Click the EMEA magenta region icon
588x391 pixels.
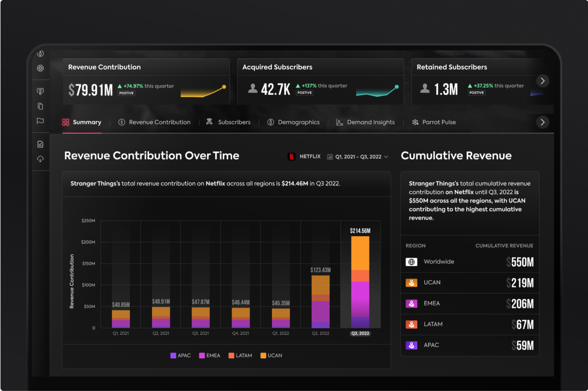411,303
